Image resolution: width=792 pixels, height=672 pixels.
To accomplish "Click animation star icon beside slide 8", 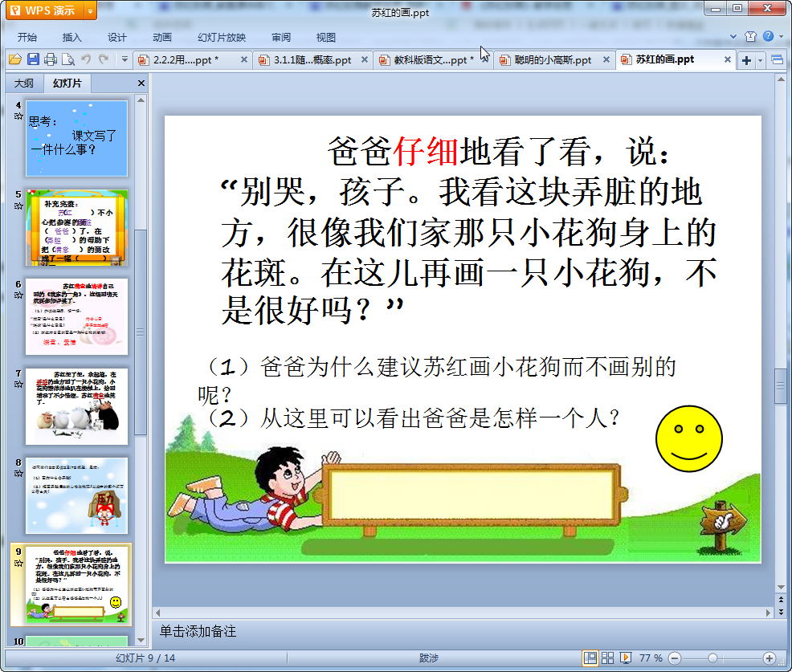I will 18,474.
